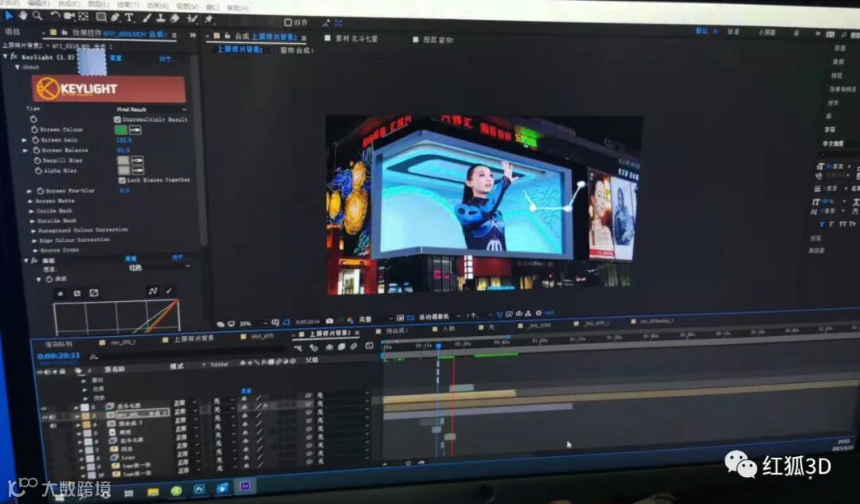Viewport: 860px width, 504px height.
Task: Open the 活动摄像机 camera view dropdown
Action: (438, 316)
